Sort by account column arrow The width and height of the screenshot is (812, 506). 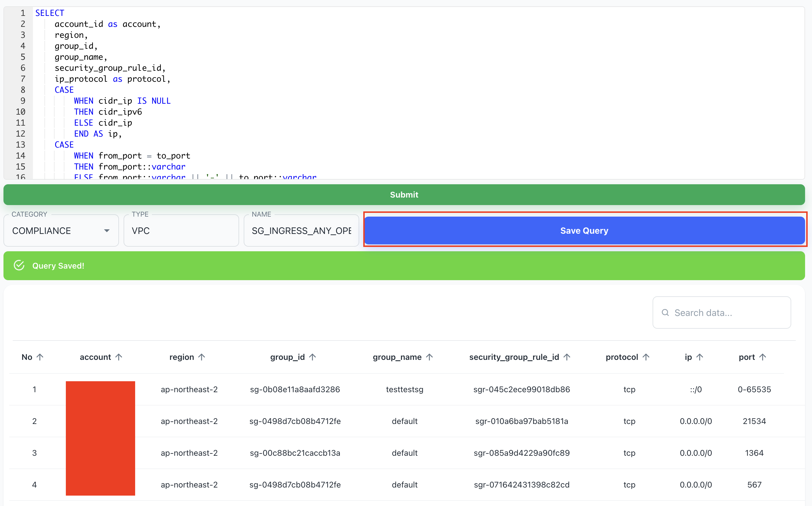(119, 357)
